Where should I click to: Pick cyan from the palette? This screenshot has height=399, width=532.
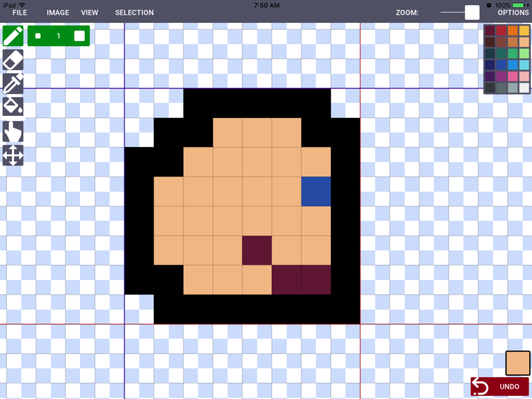click(524, 65)
